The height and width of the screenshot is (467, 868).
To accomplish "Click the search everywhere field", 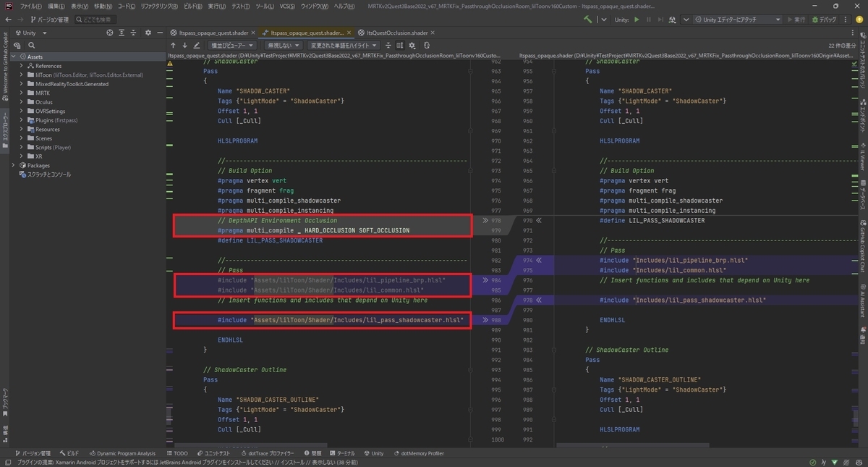I will pyautogui.click(x=94, y=20).
